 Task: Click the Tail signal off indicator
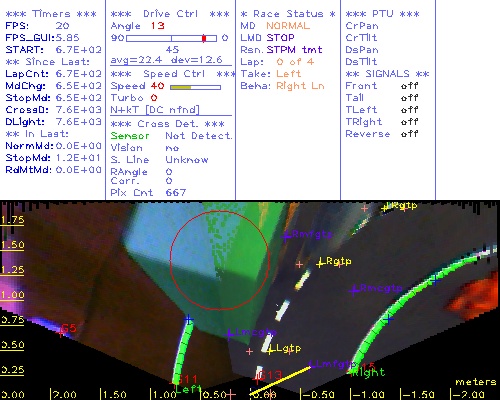[x=410, y=98]
